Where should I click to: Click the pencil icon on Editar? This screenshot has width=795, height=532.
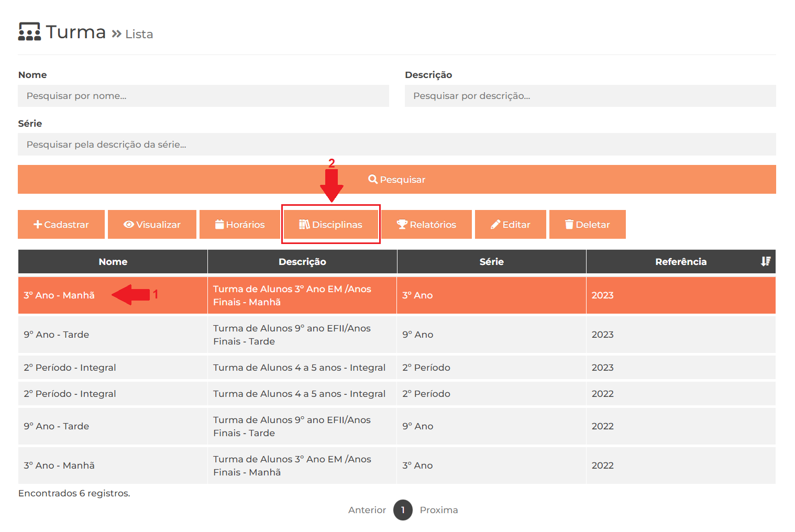495,224
